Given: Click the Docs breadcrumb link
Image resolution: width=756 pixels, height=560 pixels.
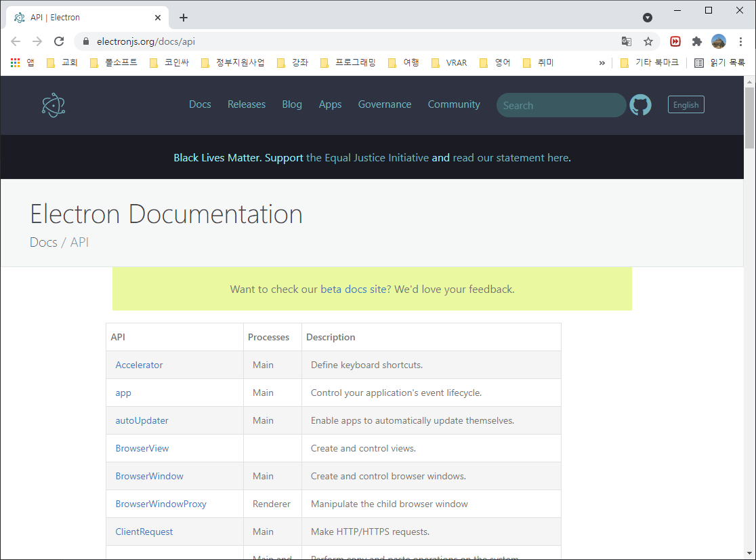Looking at the screenshot, I should (x=43, y=242).
